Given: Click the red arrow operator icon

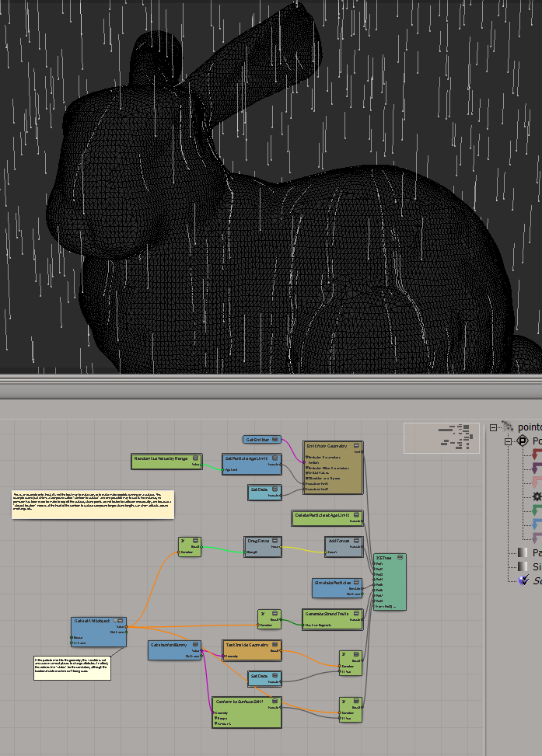Looking at the screenshot, I should coord(537,455).
